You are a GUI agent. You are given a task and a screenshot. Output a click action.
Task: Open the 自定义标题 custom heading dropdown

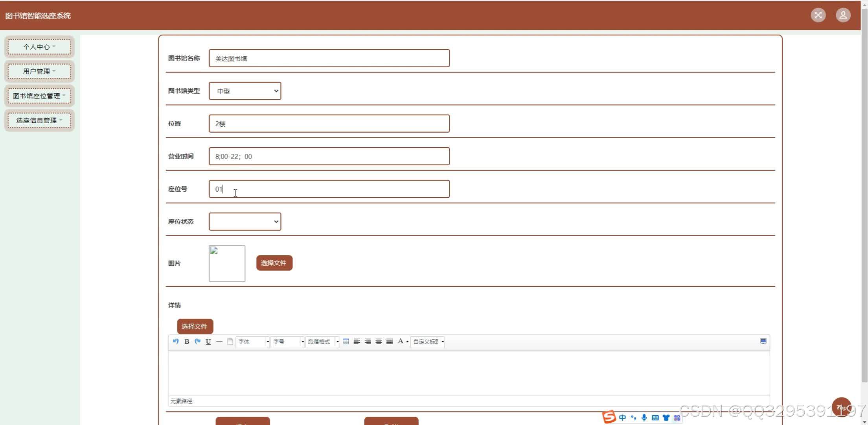coord(428,342)
